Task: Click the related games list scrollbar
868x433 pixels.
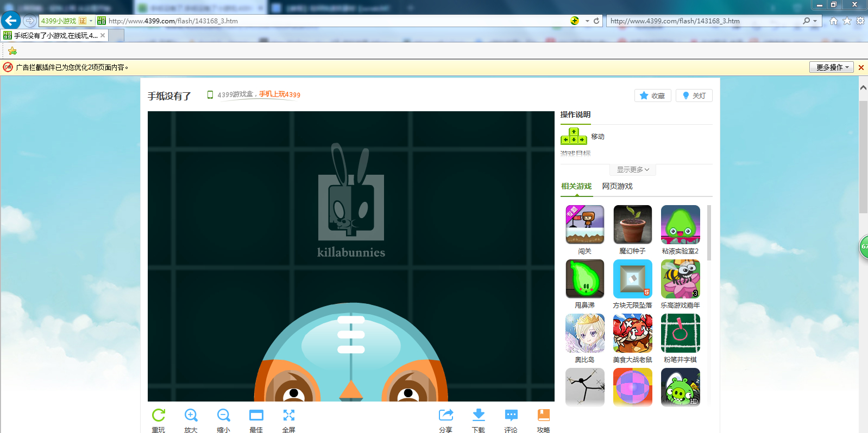Action: tap(709, 233)
